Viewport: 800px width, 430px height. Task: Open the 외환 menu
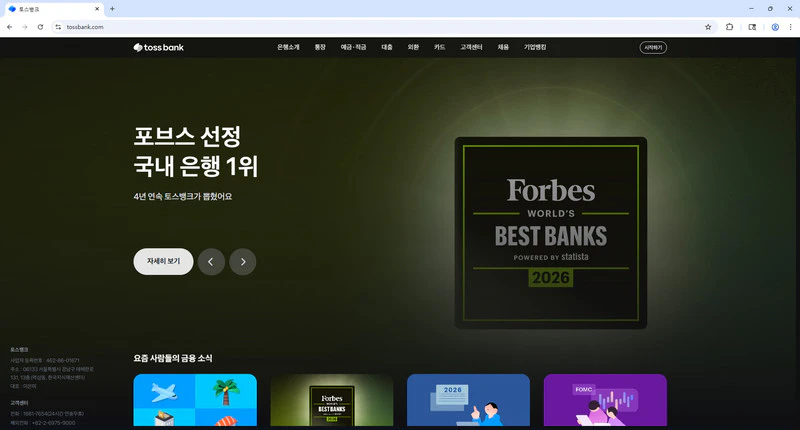(x=413, y=47)
